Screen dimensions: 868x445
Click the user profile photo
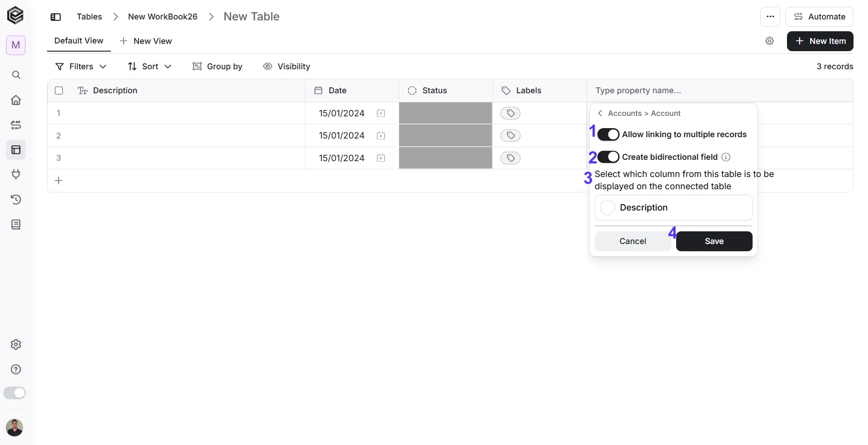(14, 427)
